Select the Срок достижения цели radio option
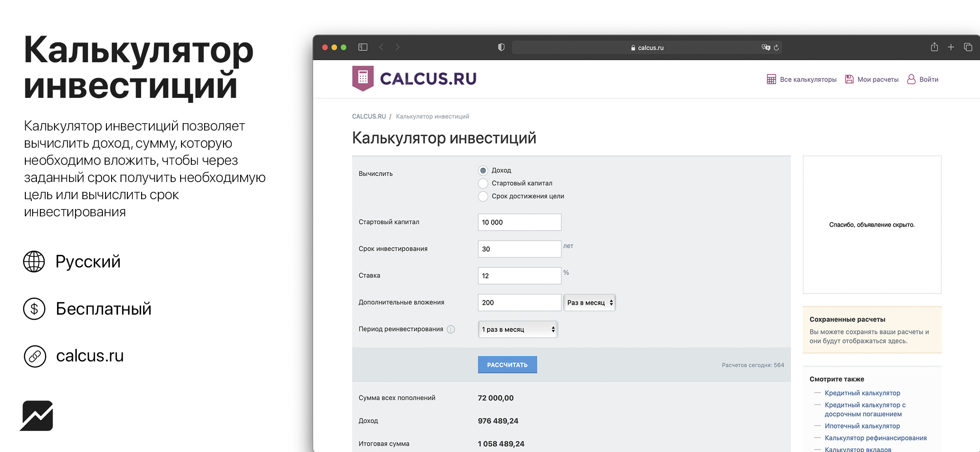The width and height of the screenshot is (980, 452). point(483,196)
